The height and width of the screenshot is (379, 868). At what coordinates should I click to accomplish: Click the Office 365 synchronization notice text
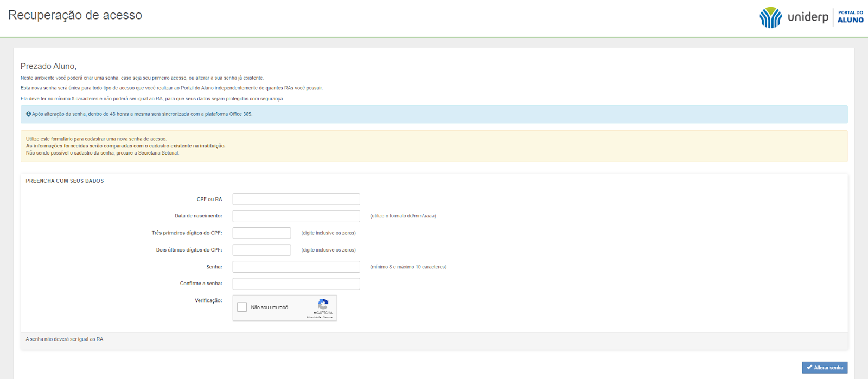(142, 114)
